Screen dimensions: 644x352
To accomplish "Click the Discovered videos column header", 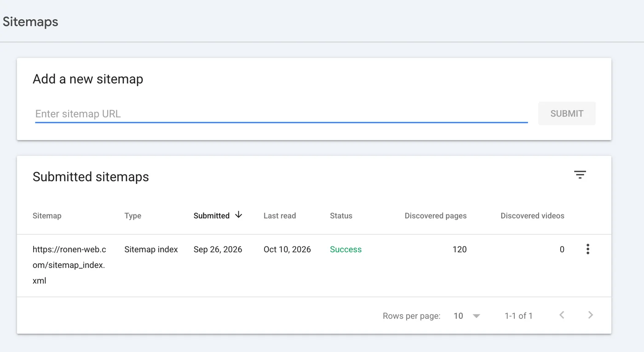I will point(532,216).
